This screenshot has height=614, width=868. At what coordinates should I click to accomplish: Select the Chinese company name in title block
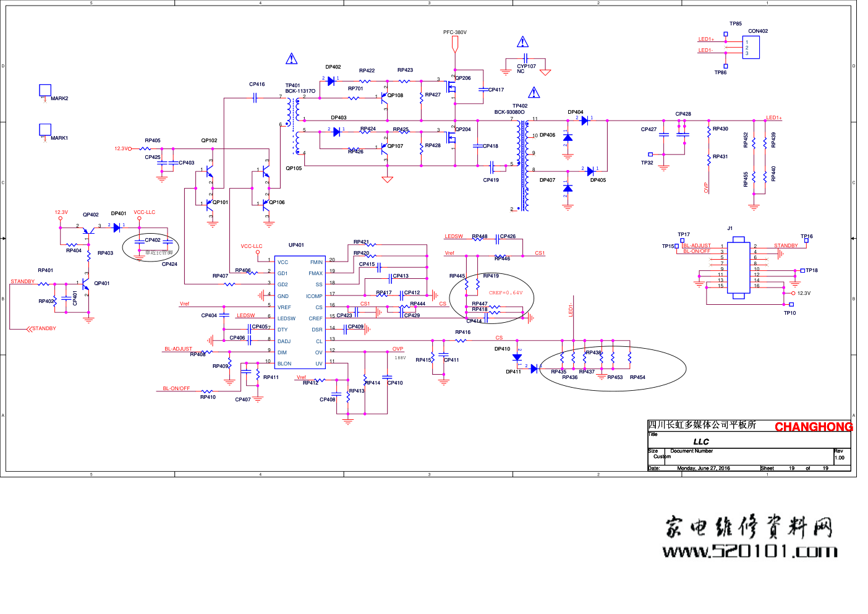(x=702, y=425)
